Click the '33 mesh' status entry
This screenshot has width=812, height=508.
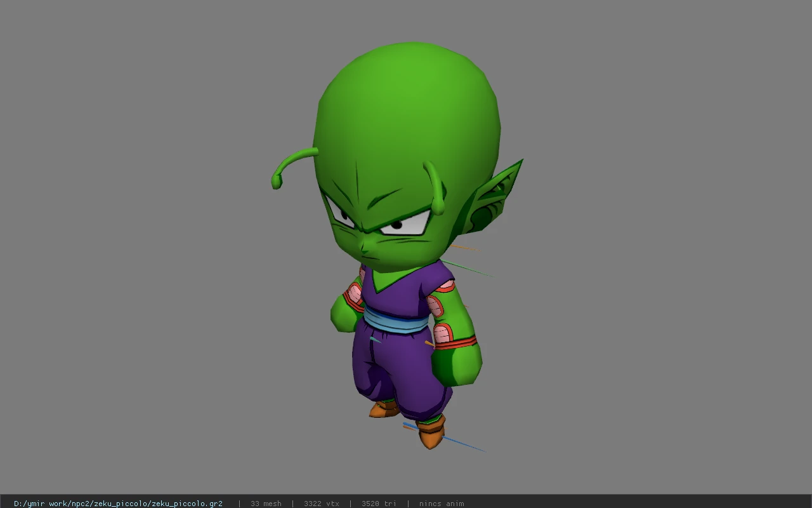click(266, 504)
